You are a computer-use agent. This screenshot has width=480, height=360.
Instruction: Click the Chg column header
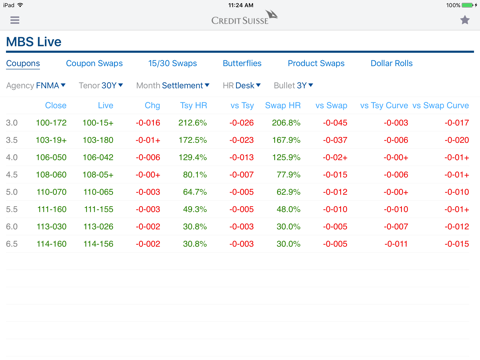coord(152,105)
